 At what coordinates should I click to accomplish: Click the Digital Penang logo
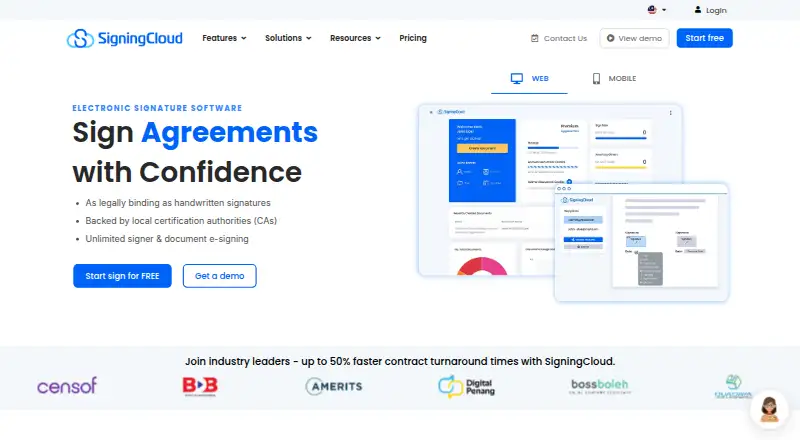click(x=466, y=386)
